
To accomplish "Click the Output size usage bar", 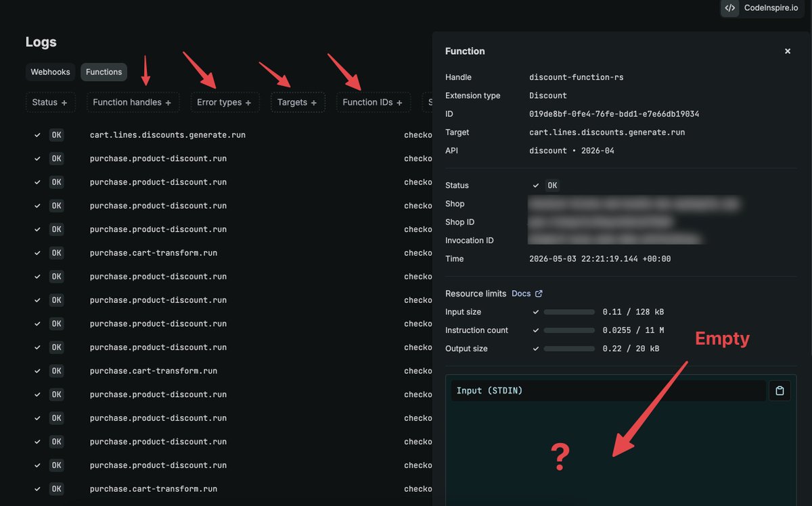I will [x=569, y=349].
